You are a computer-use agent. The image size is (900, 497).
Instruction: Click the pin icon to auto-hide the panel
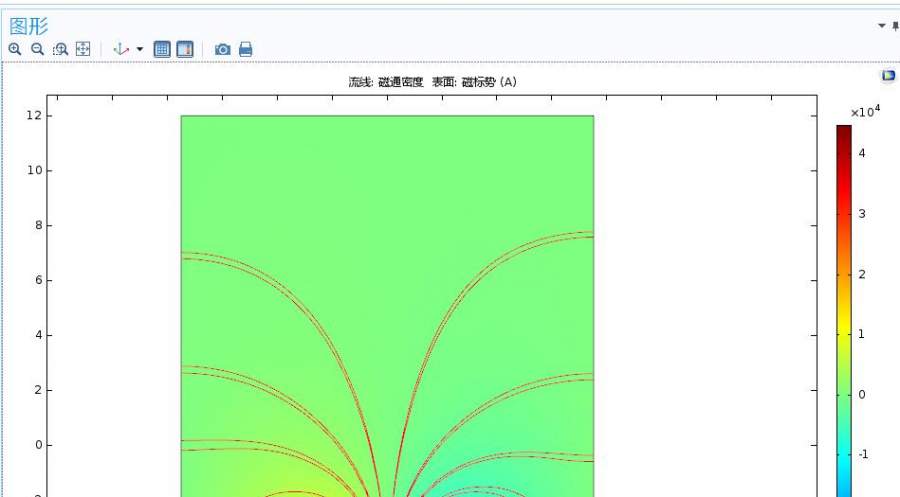(895, 25)
